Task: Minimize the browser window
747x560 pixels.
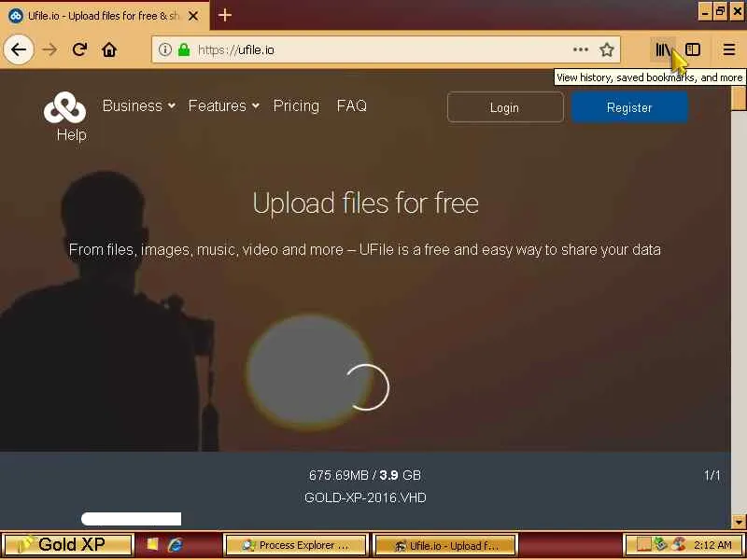Action: 705,12
